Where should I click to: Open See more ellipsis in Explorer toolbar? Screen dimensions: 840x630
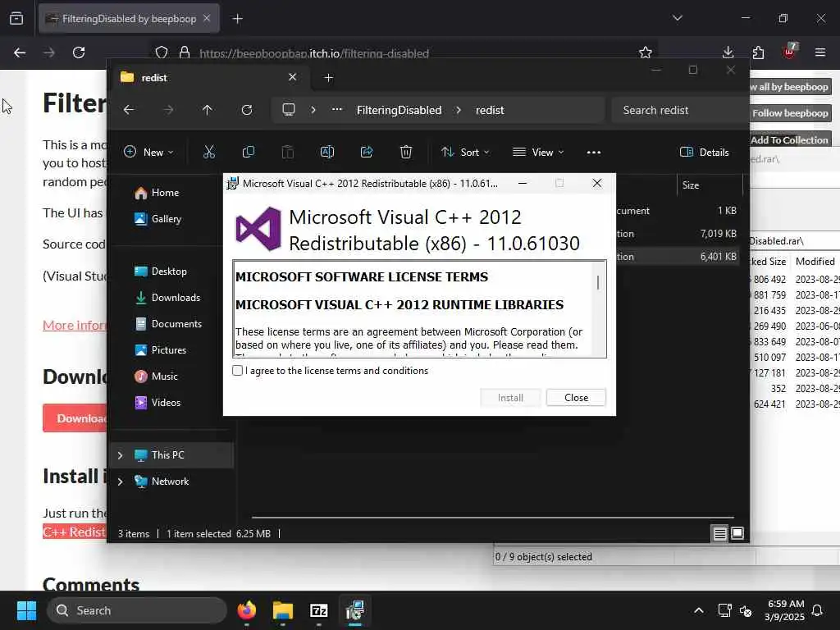tap(594, 152)
